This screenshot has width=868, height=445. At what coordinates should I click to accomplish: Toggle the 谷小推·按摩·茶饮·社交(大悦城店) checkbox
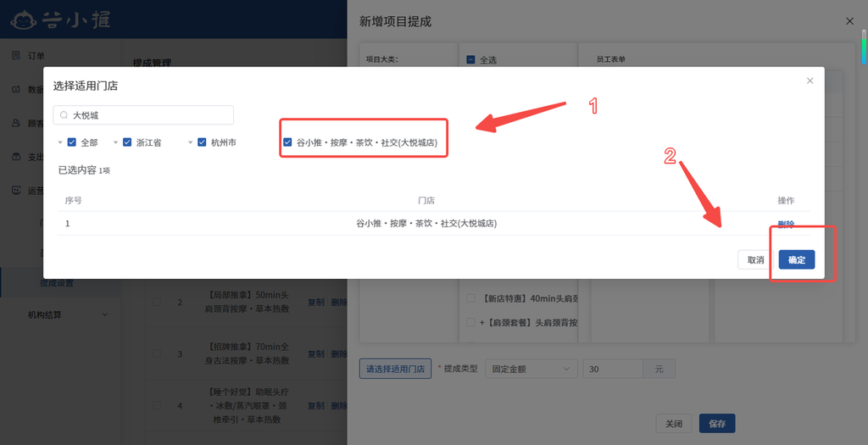(x=287, y=142)
